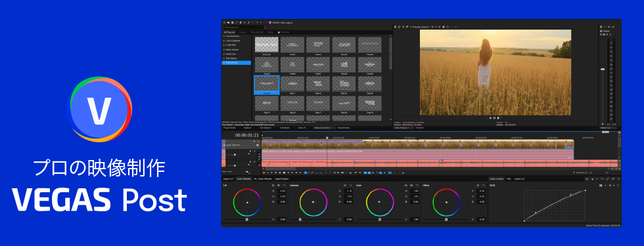Click the Search plug-ins field
Viewport: 644px width, 246px height.
[246, 28]
